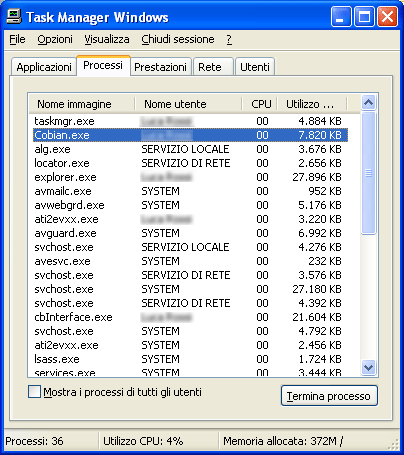The width and height of the screenshot is (404, 455).
Task: Click the scrollbar down arrow
Action: click(368, 368)
